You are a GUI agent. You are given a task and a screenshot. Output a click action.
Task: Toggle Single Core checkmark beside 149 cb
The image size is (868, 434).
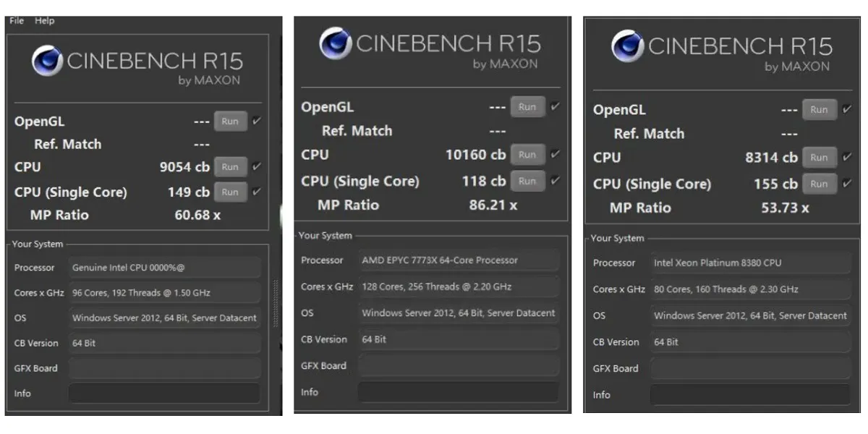coord(257,192)
